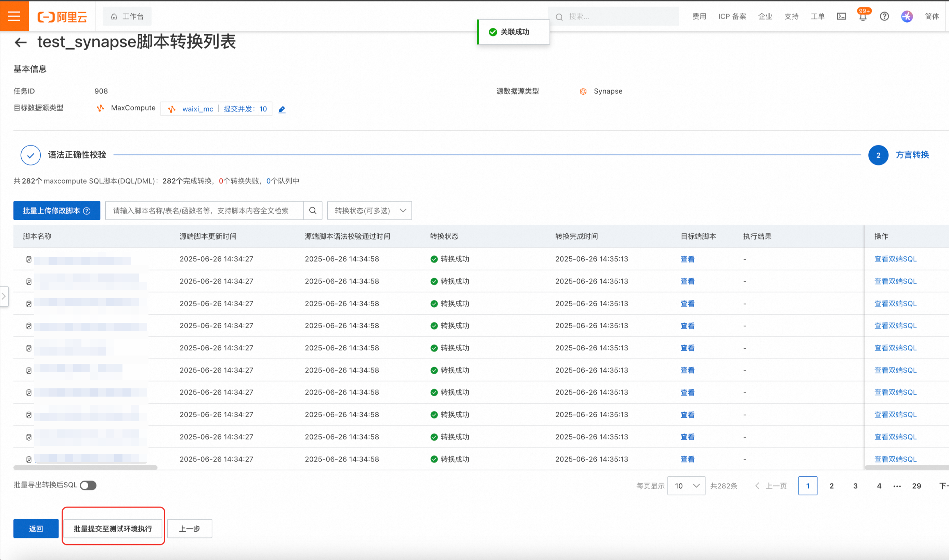The width and height of the screenshot is (949, 560).
Task: Open the 工单 menu item
Action: coord(817,16)
